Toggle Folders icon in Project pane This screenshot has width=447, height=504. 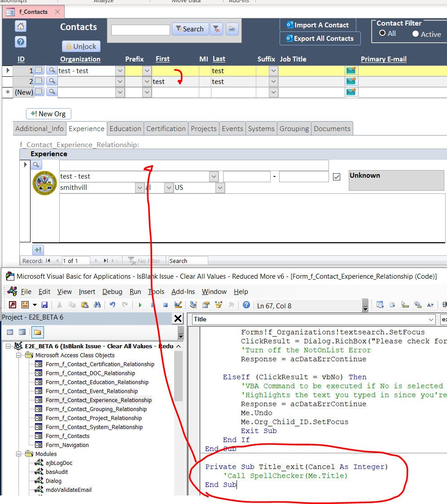tap(38, 332)
